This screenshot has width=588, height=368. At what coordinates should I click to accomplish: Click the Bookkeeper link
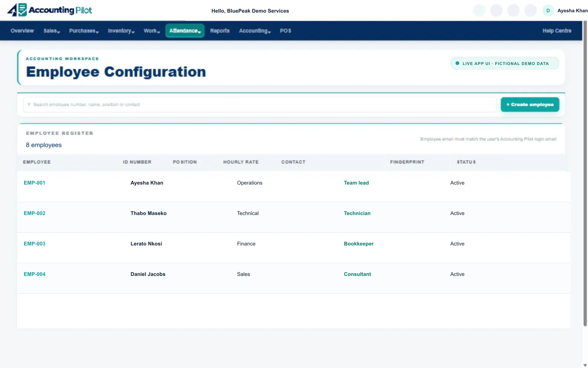point(358,244)
